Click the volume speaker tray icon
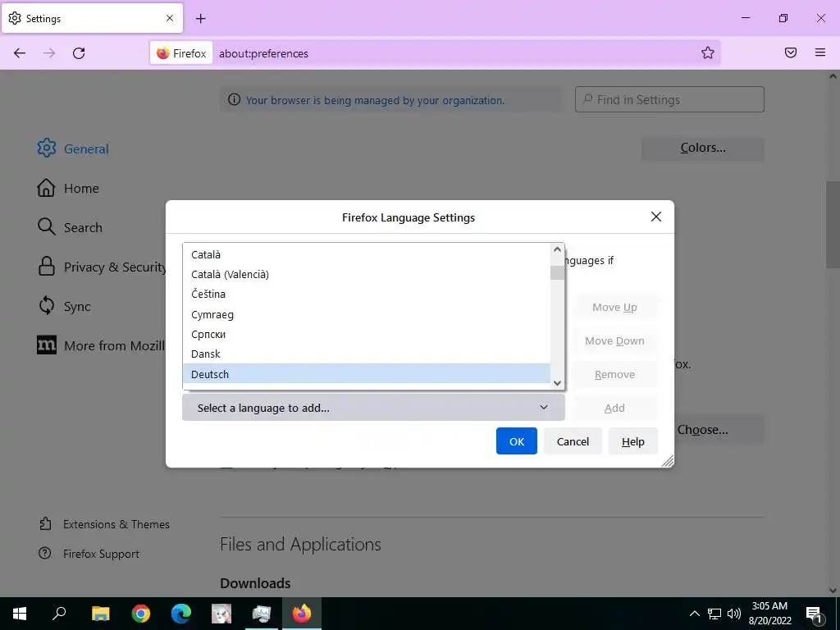Image resolution: width=840 pixels, height=630 pixels. click(x=734, y=614)
